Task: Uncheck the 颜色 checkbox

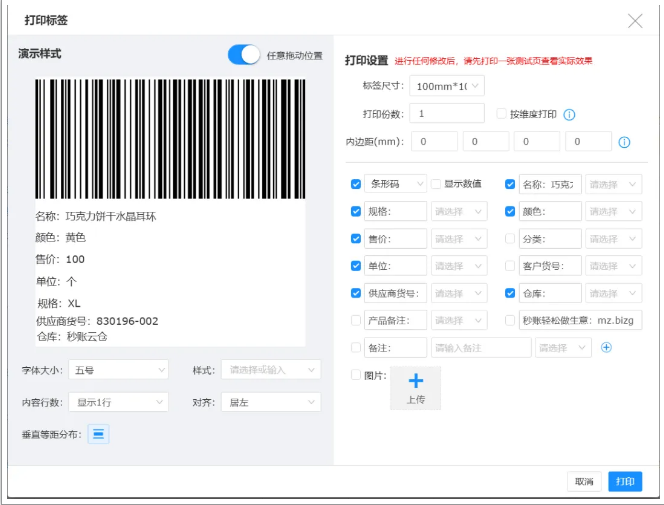Action: [510, 211]
